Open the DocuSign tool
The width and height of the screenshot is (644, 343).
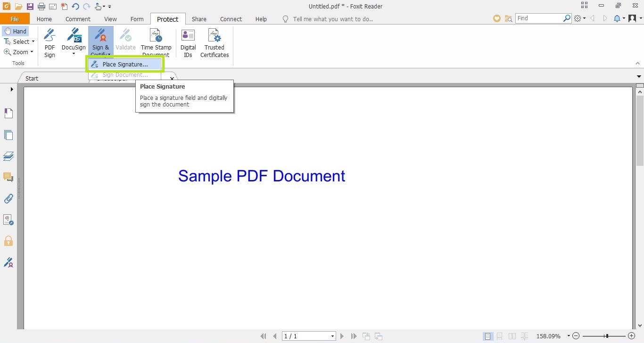coord(74,42)
